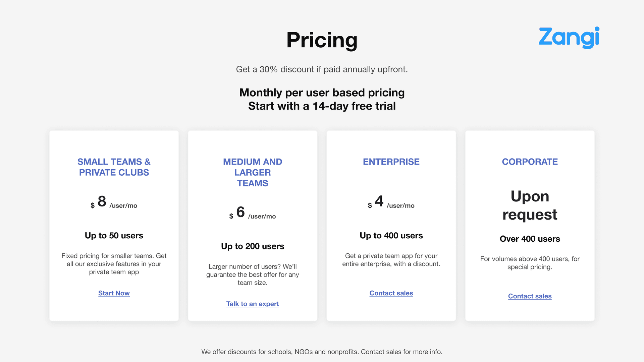The image size is (644, 362).
Task: Click the 14-day free trial headline
Action: (x=322, y=106)
